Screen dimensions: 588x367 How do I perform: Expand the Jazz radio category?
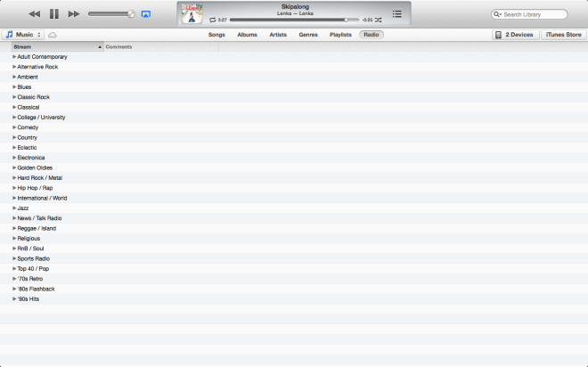click(x=14, y=208)
